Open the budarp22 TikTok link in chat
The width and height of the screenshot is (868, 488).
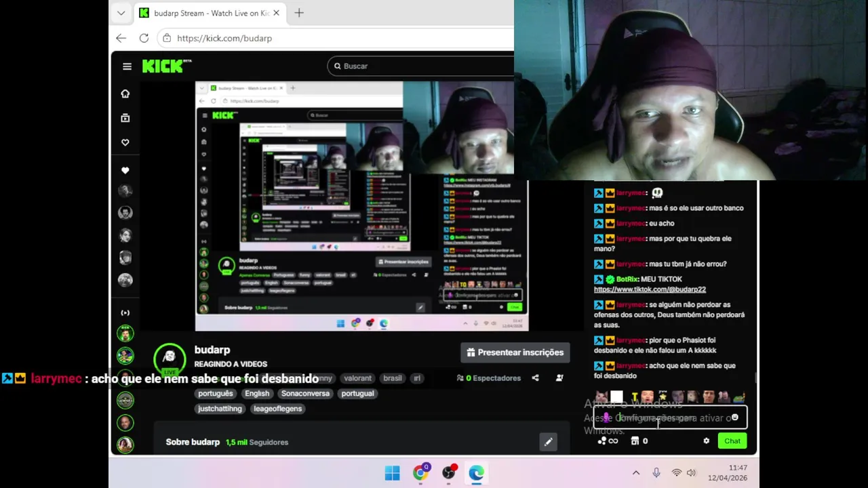[650, 289]
